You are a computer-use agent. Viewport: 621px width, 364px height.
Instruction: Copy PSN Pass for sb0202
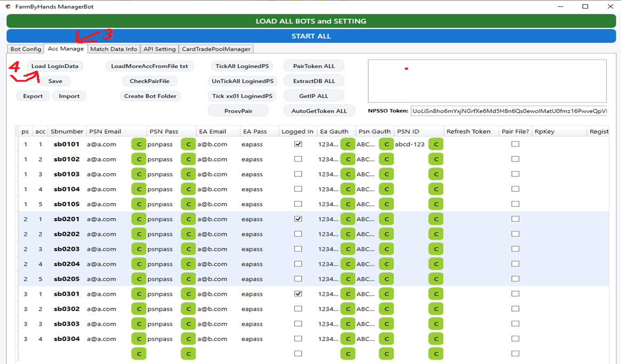point(188,234)
